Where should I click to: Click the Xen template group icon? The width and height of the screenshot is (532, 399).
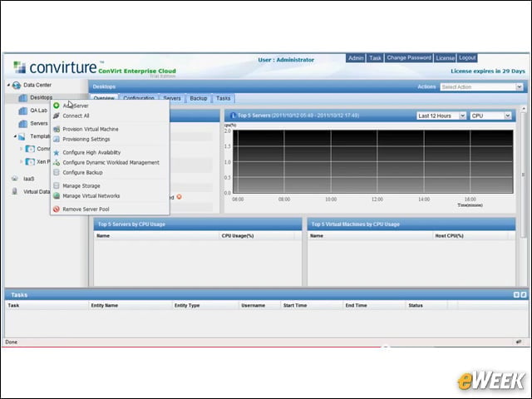pos(30,162)
